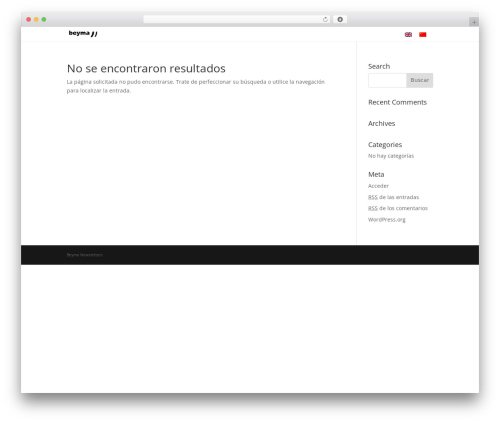The image size is (500, 423).
Task: Click the Categories sidebar heading
Action: [x=385, y=145]
